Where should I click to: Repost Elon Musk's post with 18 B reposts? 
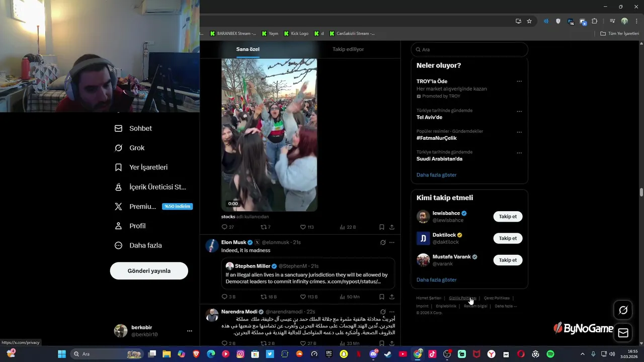[x=269, y=297]
